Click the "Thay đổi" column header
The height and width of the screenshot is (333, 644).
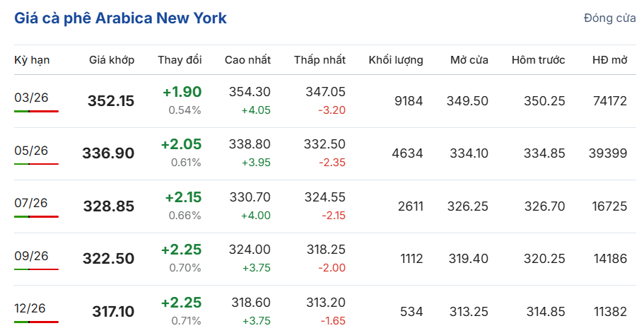pos(180,60)
